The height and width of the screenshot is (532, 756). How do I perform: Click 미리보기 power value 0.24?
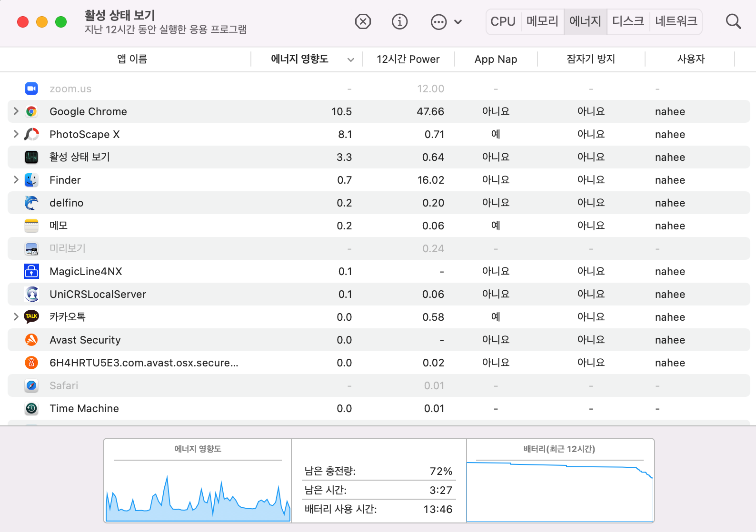pyautogui.click(x=433, y=248)
